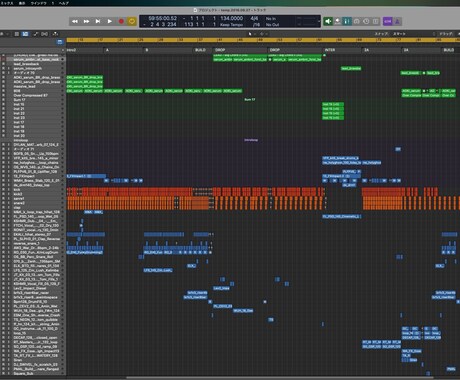
Task: Open the LCD display mode arrow
Action: tap(319, 21)
